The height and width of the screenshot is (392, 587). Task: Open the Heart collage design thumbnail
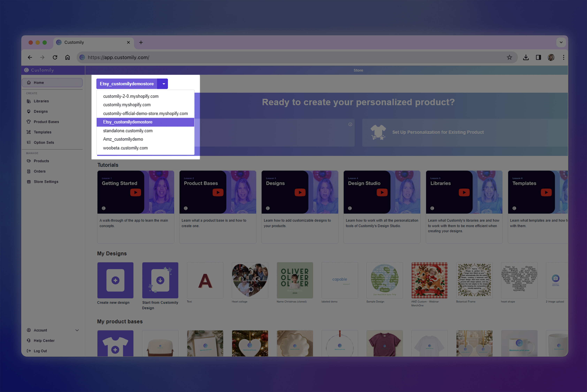click(250, 280)
